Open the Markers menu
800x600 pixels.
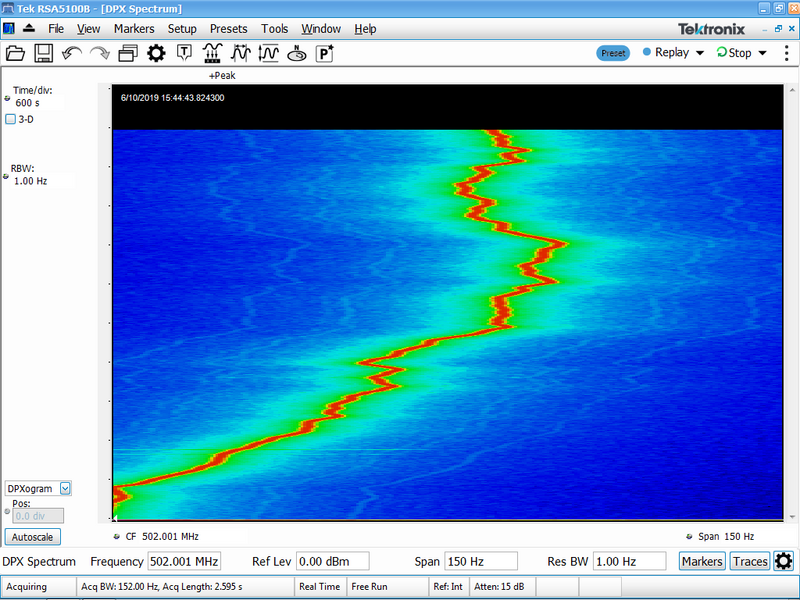coord(134,29)
